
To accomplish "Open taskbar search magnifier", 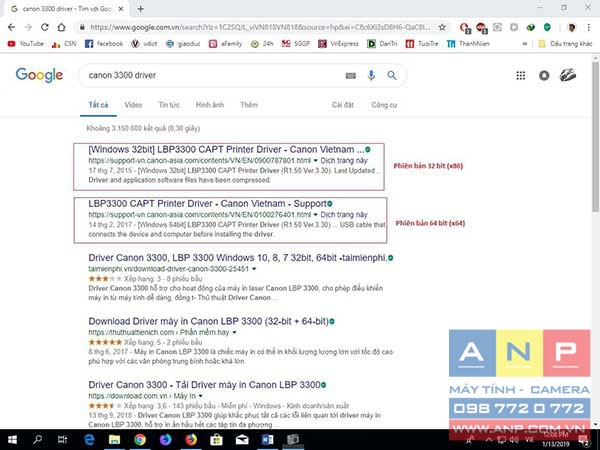I will click(37, 440).
